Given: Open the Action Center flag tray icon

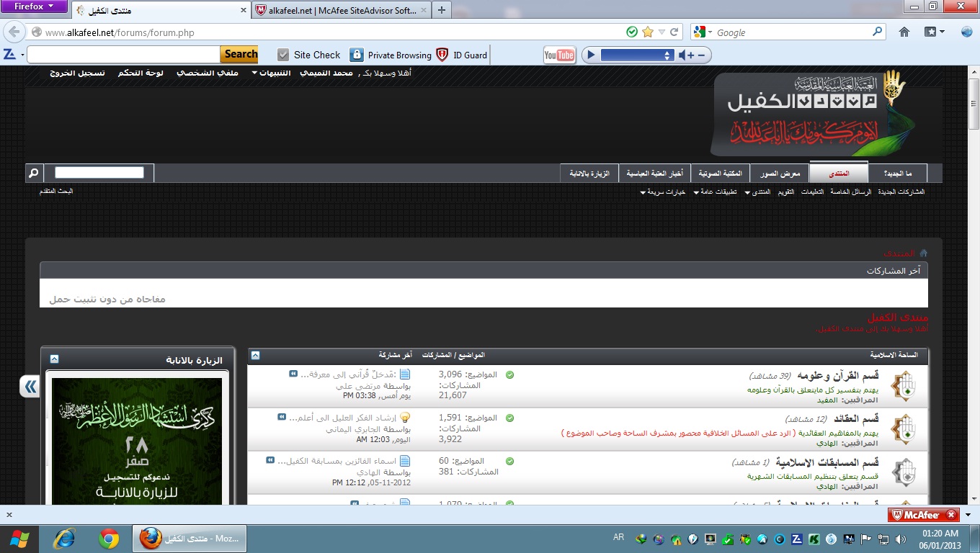Looking at the screenshot, I should (x=867, y=539).
